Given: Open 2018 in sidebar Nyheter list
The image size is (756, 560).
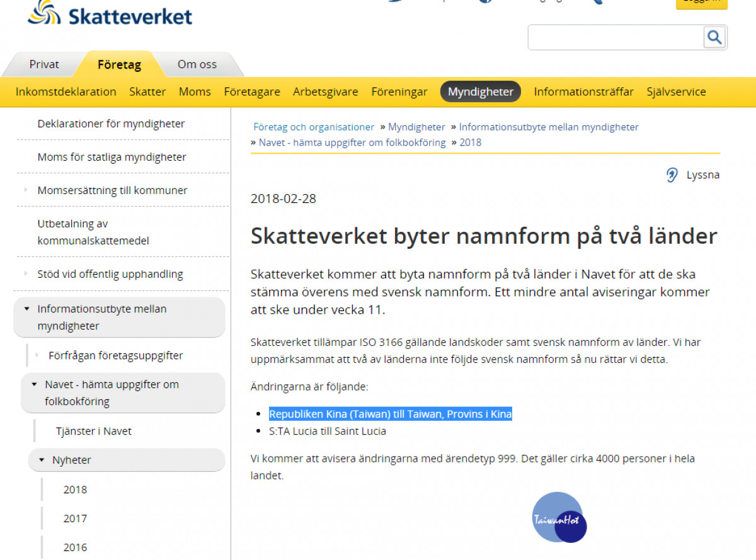Looking at the screenshot, I should pyautogui.click(x=75, y=489).
